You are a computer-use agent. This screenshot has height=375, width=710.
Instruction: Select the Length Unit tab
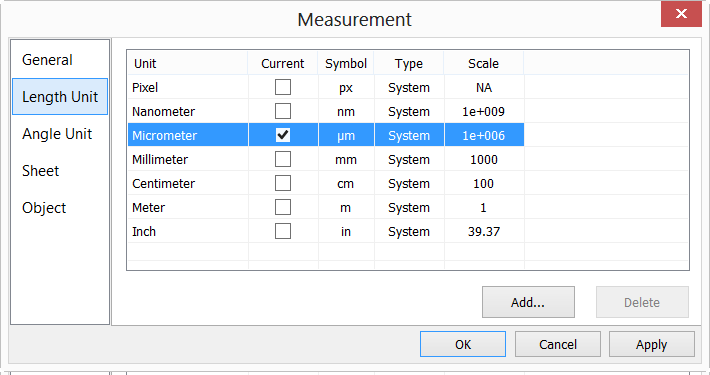pyautogui.click(x=60, y=96)
